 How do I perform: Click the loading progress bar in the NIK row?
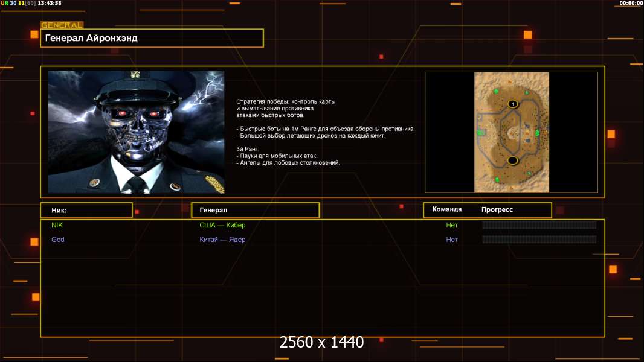click(x=539, y=225)
